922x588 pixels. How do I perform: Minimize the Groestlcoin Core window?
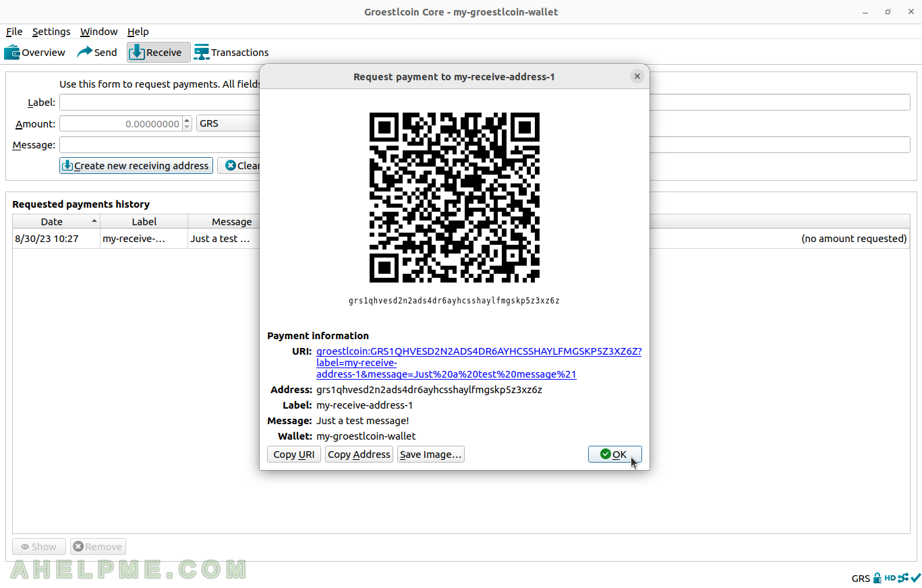pyautogui.click(x=865, y=11)
